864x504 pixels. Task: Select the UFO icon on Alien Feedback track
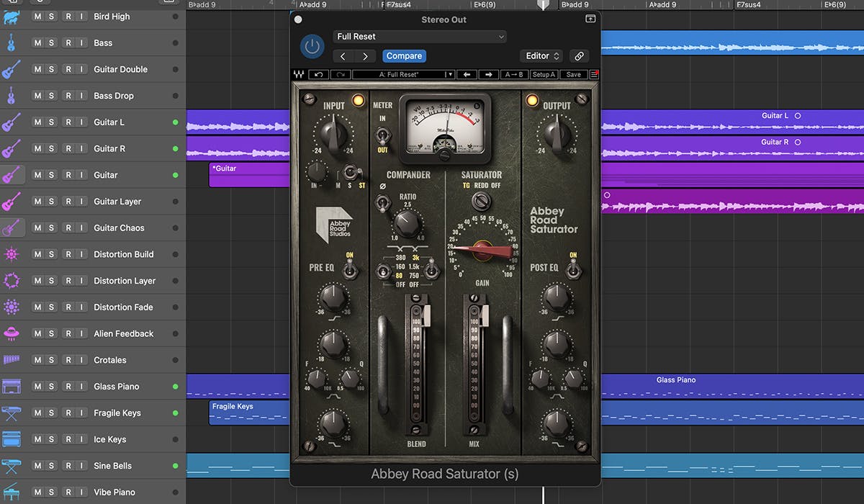click(12, 333)
